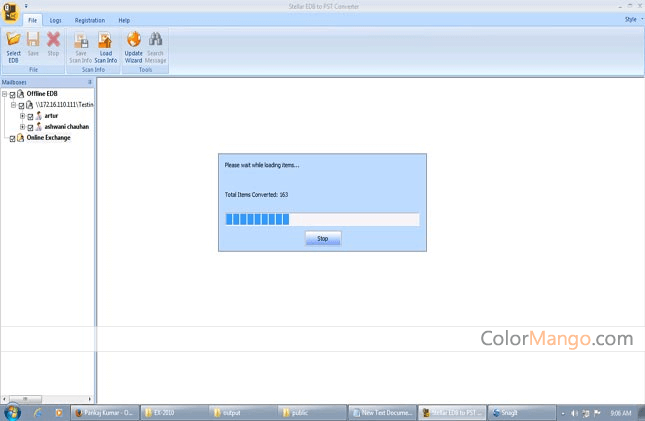
Task: Switch to the File ribbon tab
Action: point(32,20)
